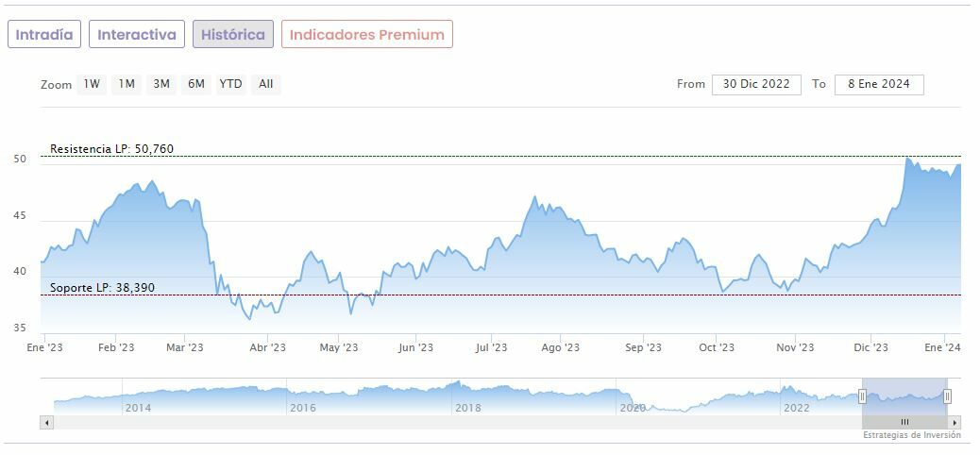
Task: Show All historical data
Action: coord(266,84)
